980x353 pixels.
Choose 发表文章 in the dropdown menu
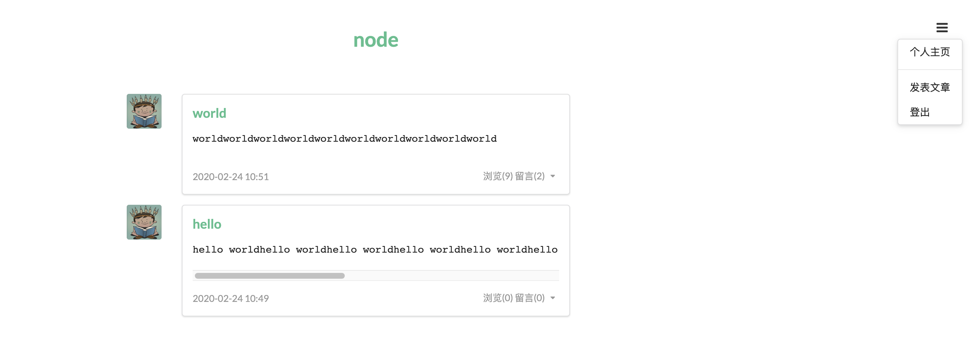929,87
